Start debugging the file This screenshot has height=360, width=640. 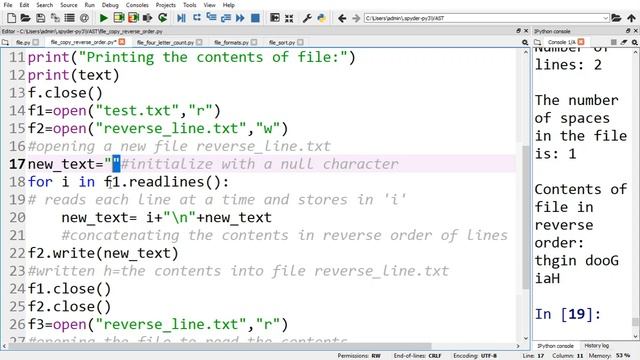(x=182, y=18)
